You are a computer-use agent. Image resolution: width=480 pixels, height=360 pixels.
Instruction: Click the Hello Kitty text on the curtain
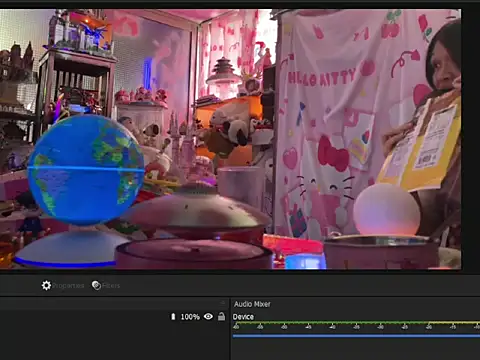[x=322, y=78]
